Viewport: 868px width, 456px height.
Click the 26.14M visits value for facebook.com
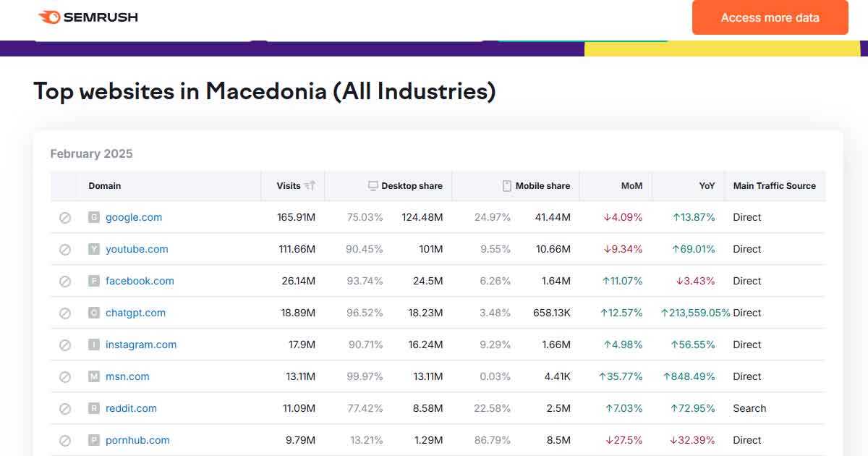(x=298, y=281)
